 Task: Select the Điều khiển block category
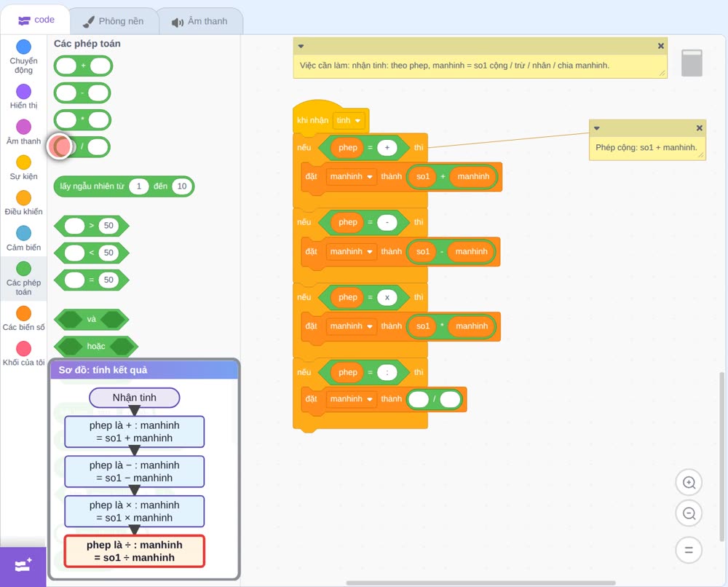pos(23,203)
